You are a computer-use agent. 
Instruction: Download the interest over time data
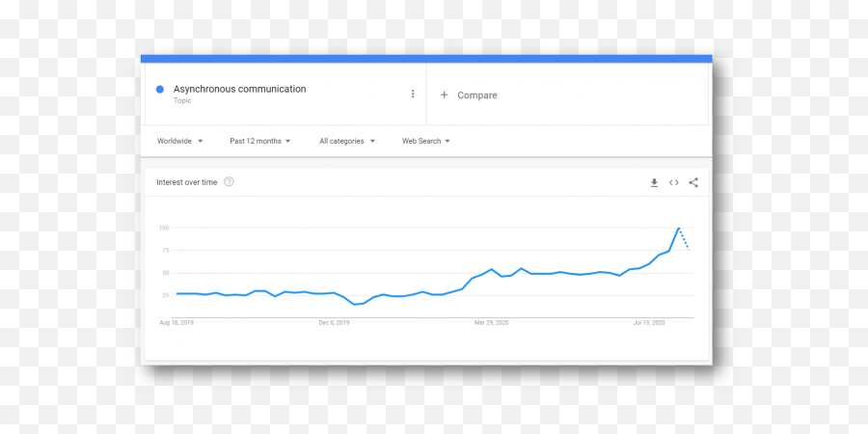(654, 182)
